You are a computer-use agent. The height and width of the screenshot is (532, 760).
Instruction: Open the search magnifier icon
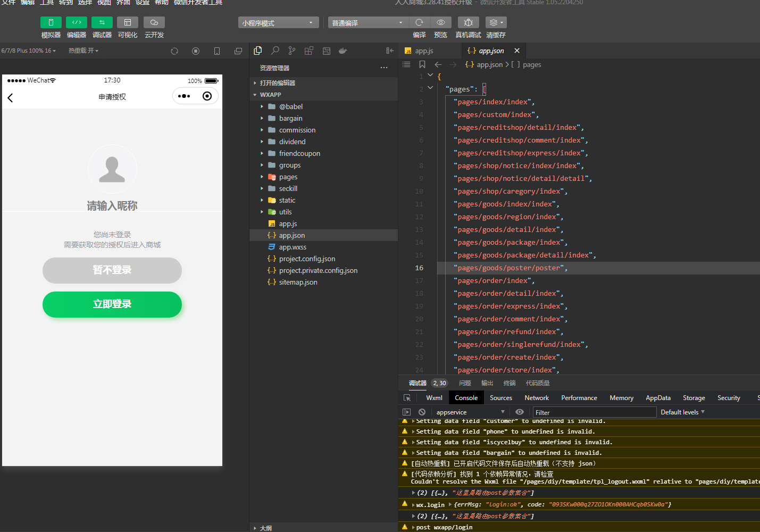click(x=275, y=51)
